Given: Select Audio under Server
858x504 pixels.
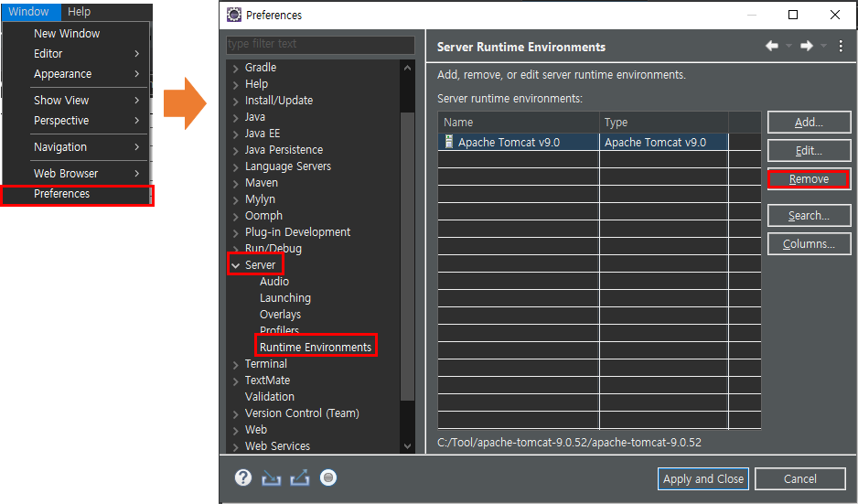Looking at the screenshot, I should point(274,282).
